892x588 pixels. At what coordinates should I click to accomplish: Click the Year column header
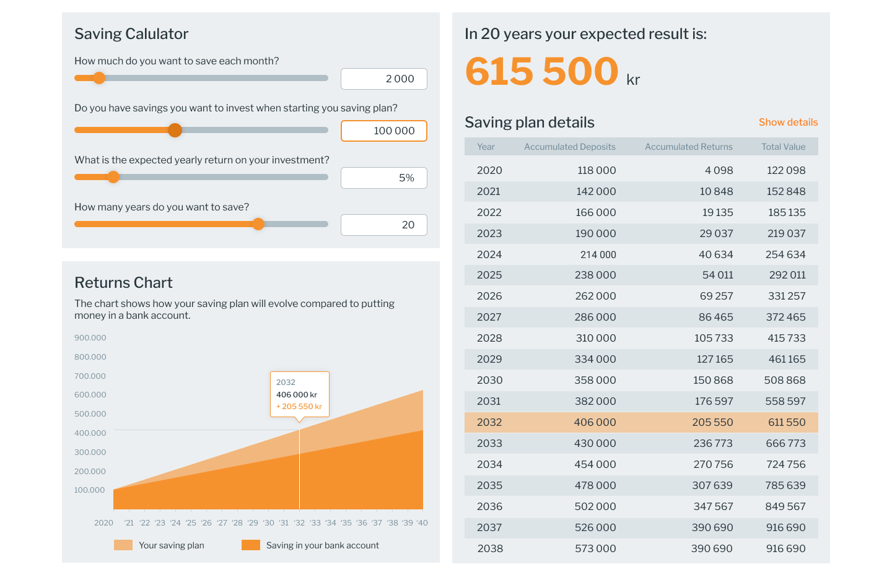[x=486, y=147]
